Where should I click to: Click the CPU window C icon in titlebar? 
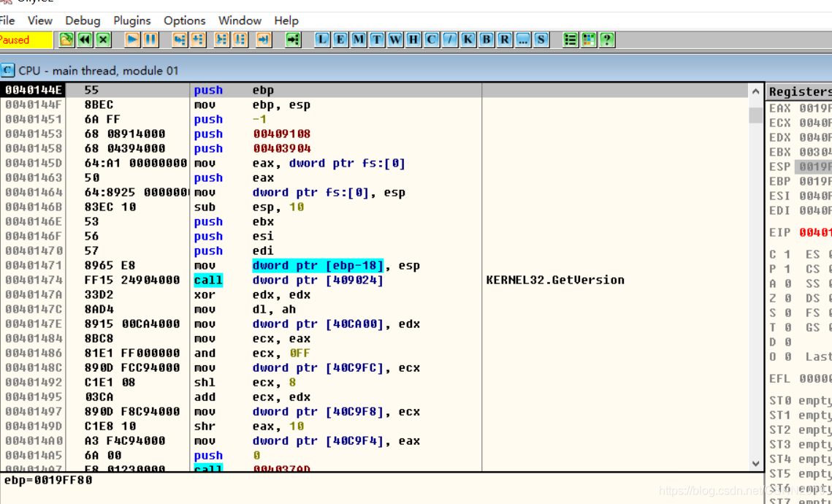click(7, 70)
